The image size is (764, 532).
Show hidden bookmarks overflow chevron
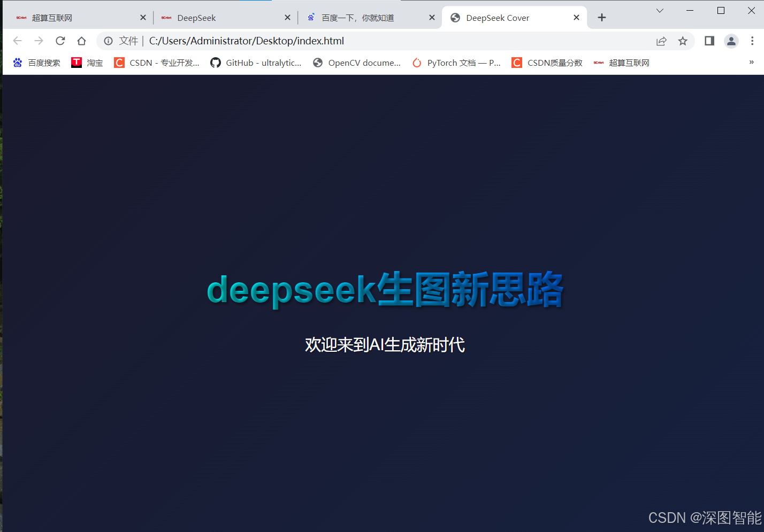[x=751, y=63]
